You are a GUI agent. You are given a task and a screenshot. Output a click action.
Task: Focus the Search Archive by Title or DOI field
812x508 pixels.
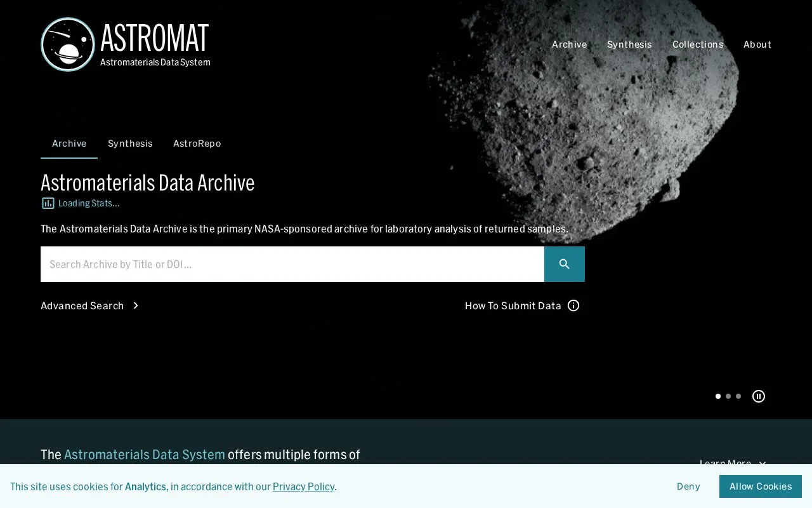point(292,264)
